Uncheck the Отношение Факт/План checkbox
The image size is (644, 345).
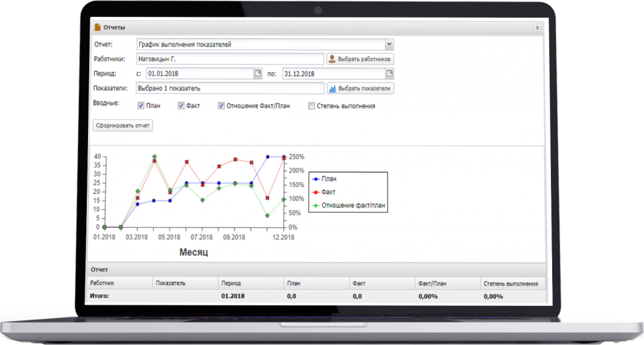point(221,106)
